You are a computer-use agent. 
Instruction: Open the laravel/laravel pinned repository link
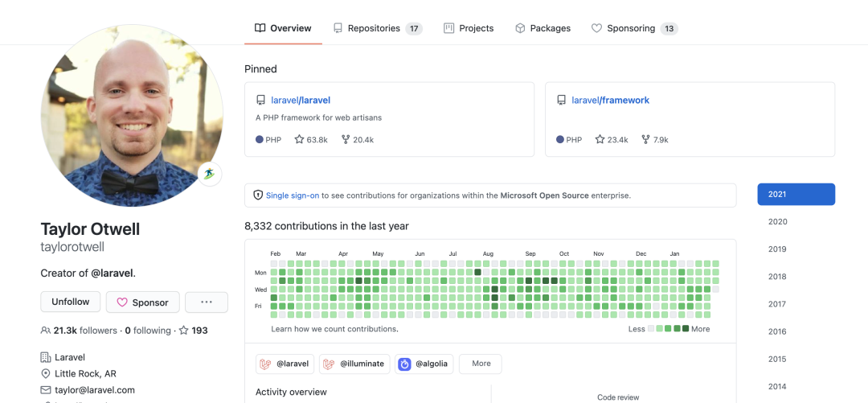point(301,101)
